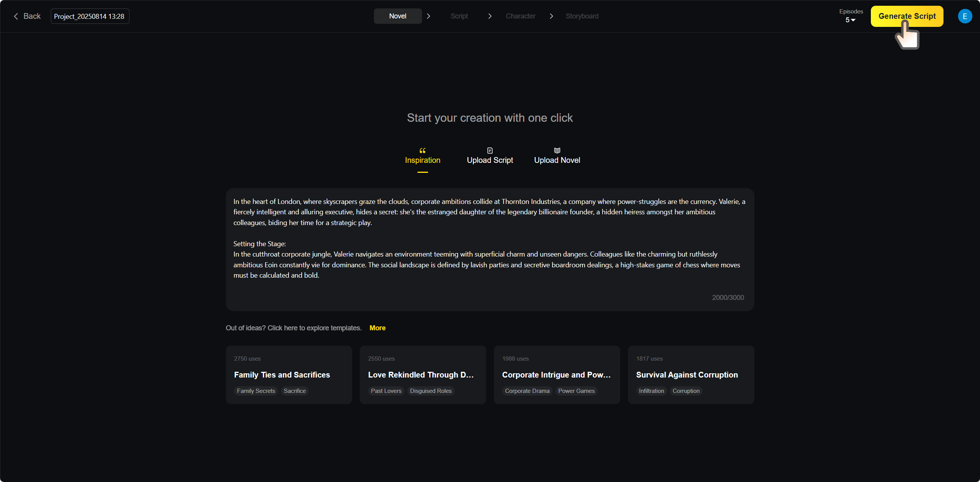Pick the Survival Against Corruption template
This screenshot has width=980, height=482.
(x=691, y=375)
